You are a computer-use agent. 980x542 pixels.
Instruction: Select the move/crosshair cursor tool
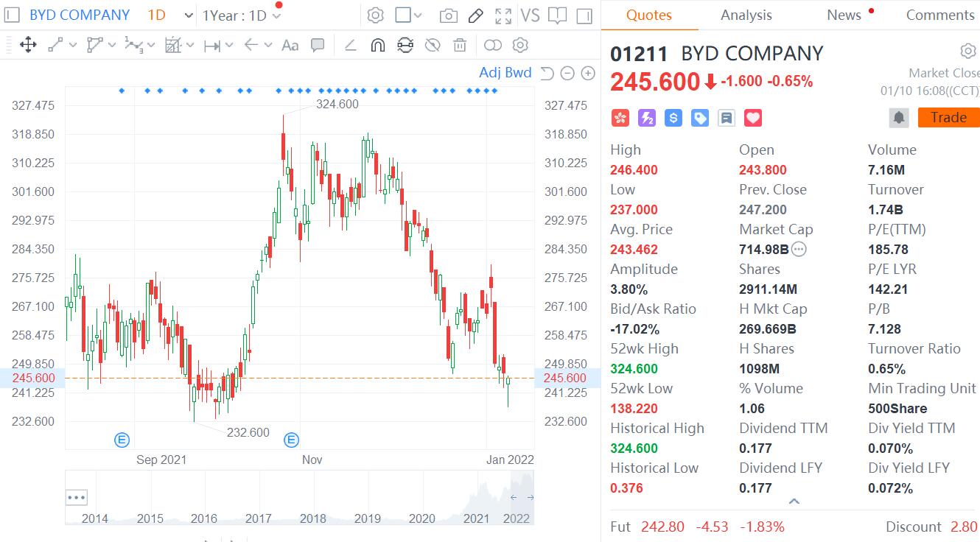[x=28, y=46]
